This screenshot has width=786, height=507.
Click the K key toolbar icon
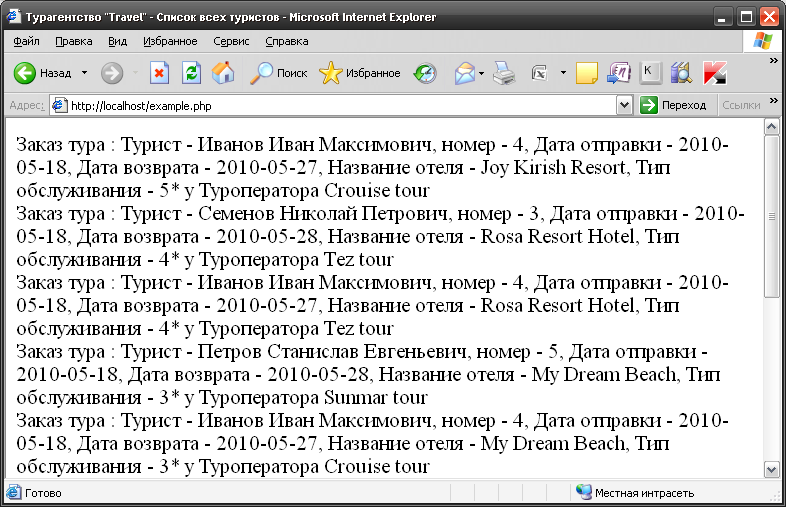[650, 73]
